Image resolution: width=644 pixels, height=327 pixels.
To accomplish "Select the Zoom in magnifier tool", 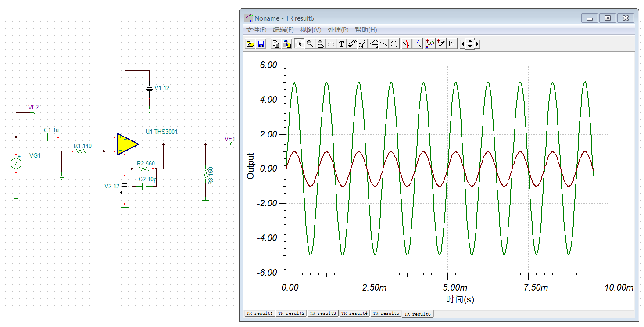I will tap(310, 44).
